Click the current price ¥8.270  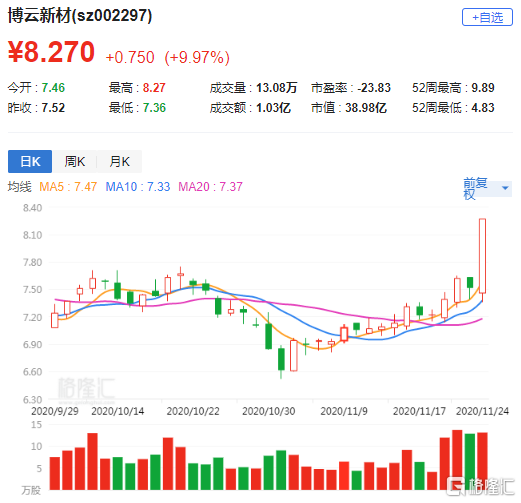coord(51,52)
